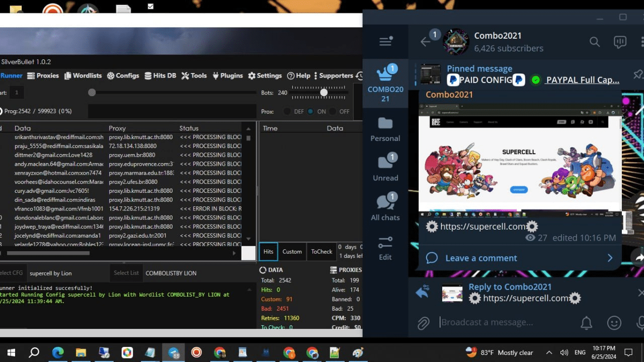Open Windows taskbar search
Screen dimensions: 644x362
[x=34, y=352]
